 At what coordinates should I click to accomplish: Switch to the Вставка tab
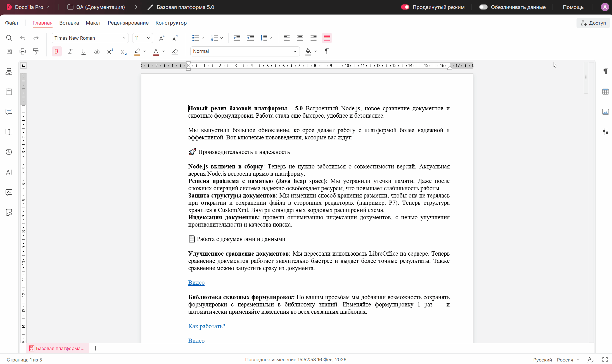click(x=69, y=23)
